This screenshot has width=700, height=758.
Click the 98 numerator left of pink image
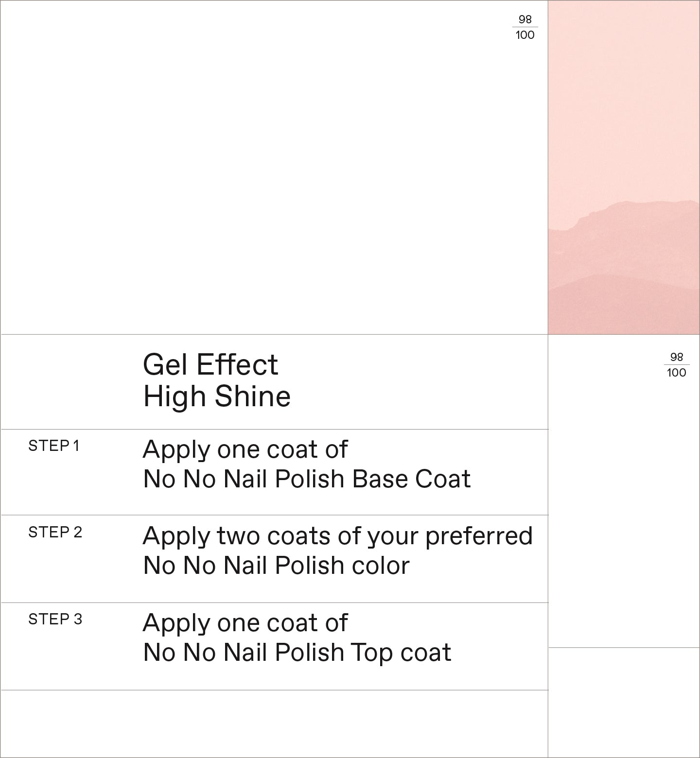[x=525, y=19]
